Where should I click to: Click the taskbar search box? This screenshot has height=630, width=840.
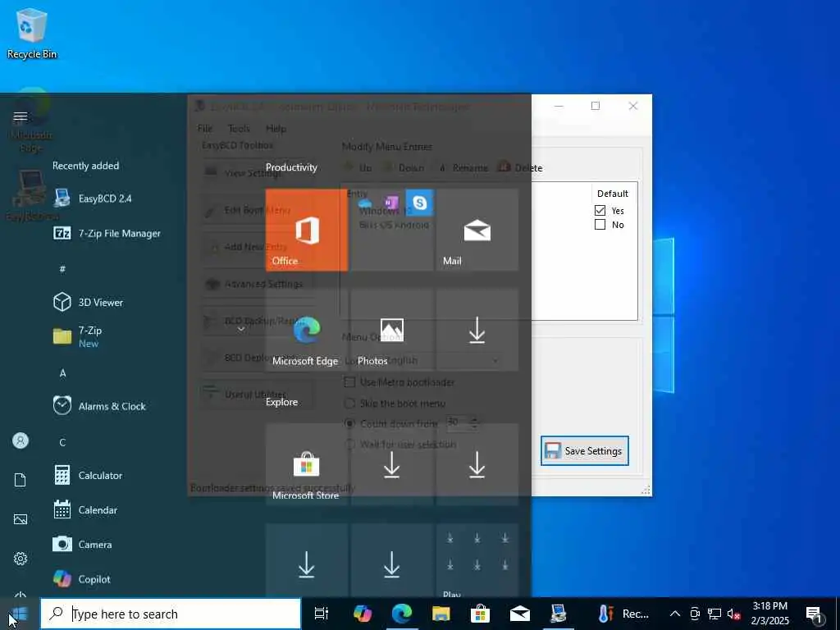(171, 614)
